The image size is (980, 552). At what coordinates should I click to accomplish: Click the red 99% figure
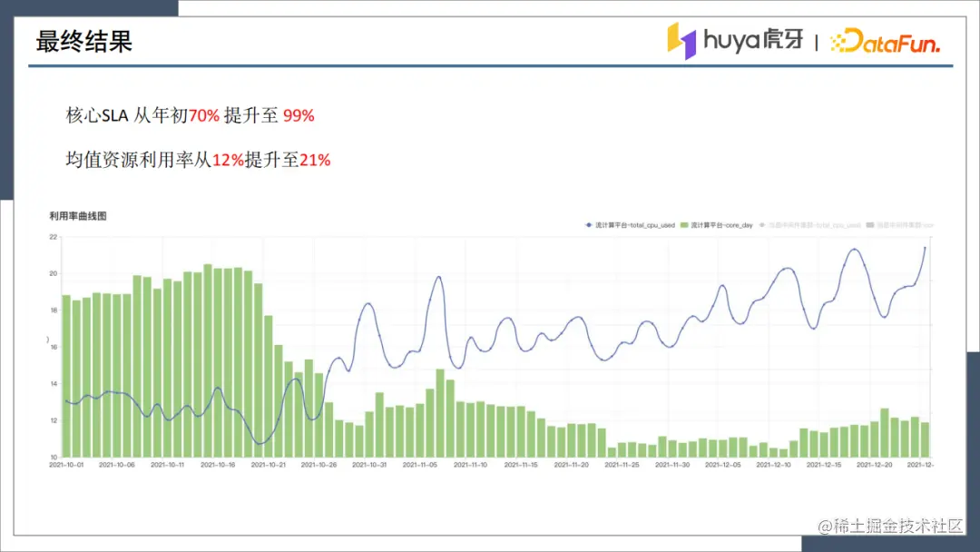coord(299,115)
